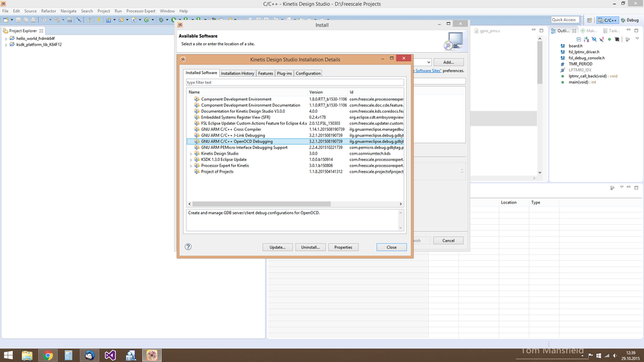Click the Build hammer toolbar icon
Screen dimensions: 644x362
click(x=57, y=20)
